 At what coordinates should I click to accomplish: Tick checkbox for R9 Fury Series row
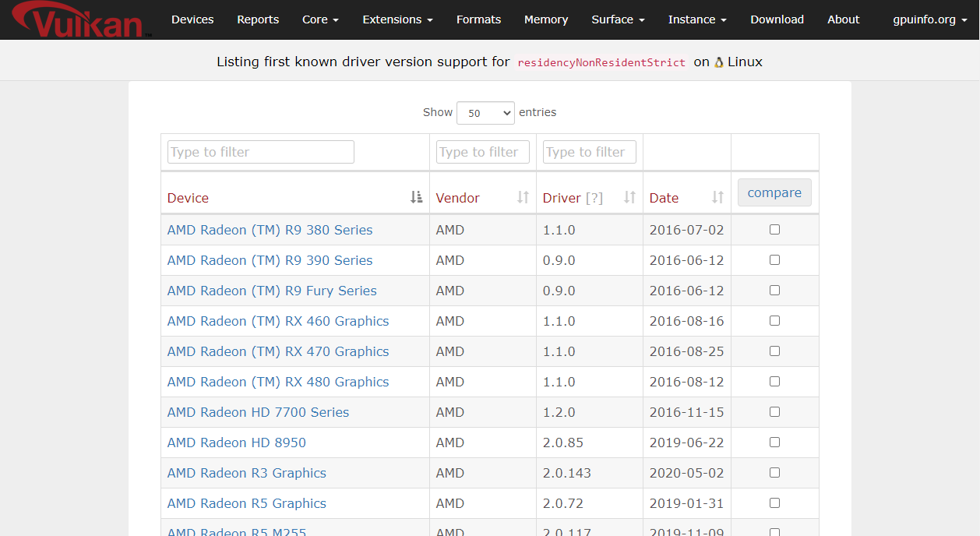click(x=774, y=291)
